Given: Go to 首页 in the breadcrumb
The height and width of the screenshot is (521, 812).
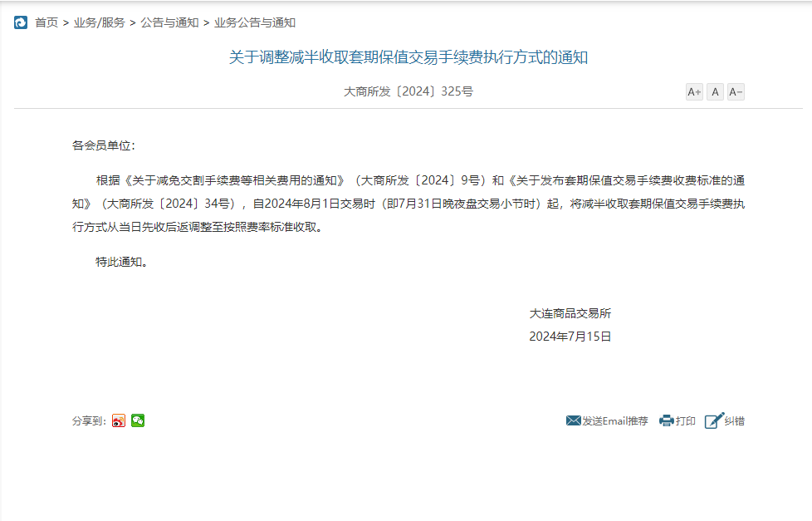Looking at the screenshot, I should (x=46, y=22).
